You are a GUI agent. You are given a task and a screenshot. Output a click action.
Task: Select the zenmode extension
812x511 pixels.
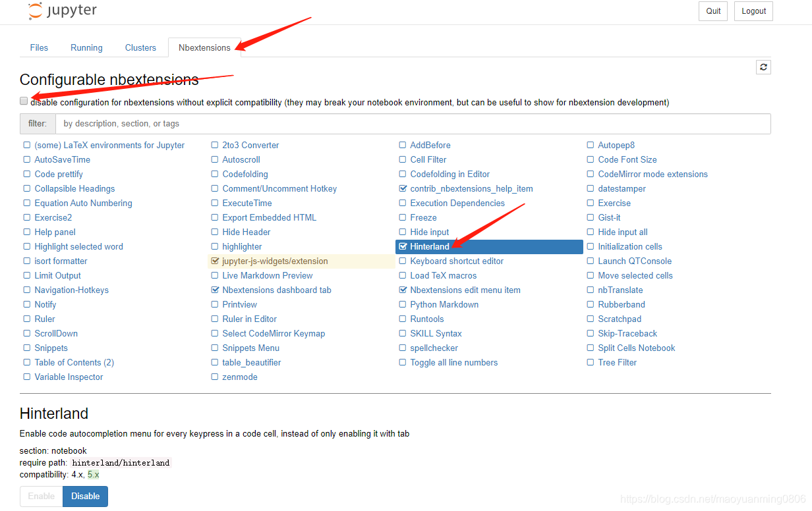240,377
